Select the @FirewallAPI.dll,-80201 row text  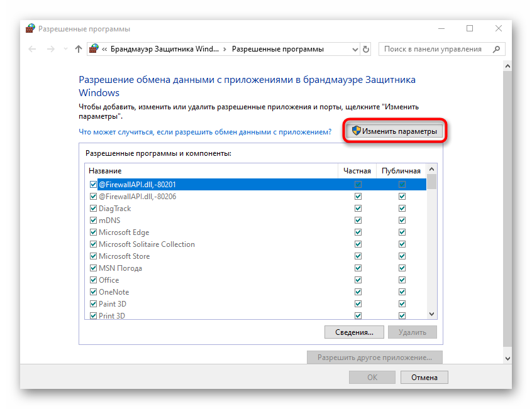tap(137, 184)
